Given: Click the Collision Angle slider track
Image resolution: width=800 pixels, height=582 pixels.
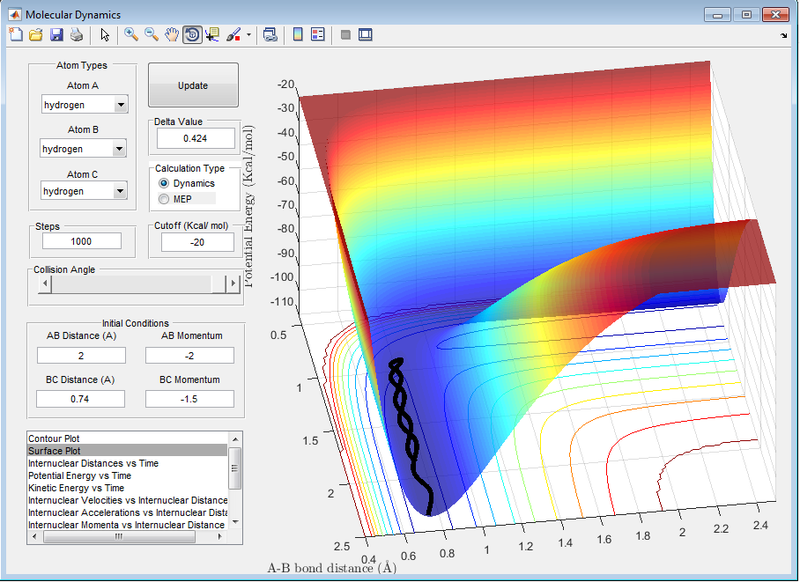Looking at the screenshot, I should 132,283.
